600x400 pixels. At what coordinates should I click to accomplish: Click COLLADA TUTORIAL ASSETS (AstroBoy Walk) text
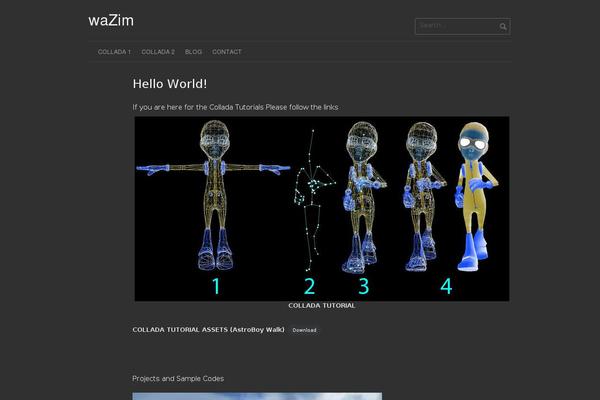(x=209, y=330)
